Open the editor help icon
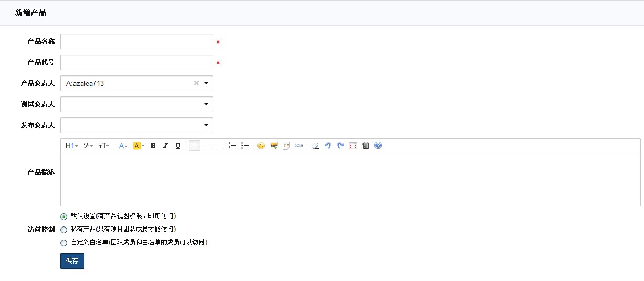The width and height of the screenshot is (644, 281). (378, 146)
